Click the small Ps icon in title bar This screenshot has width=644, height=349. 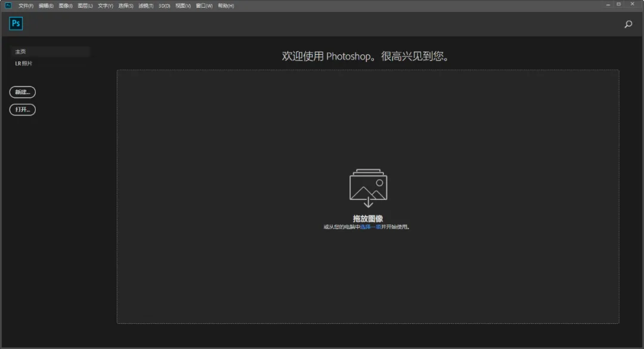(x=8, y=5)
